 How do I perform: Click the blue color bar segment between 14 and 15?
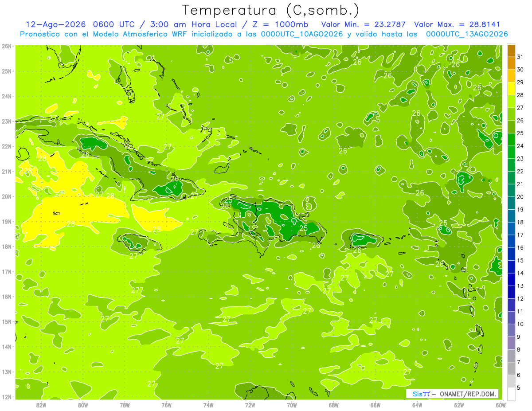[512, 267]
